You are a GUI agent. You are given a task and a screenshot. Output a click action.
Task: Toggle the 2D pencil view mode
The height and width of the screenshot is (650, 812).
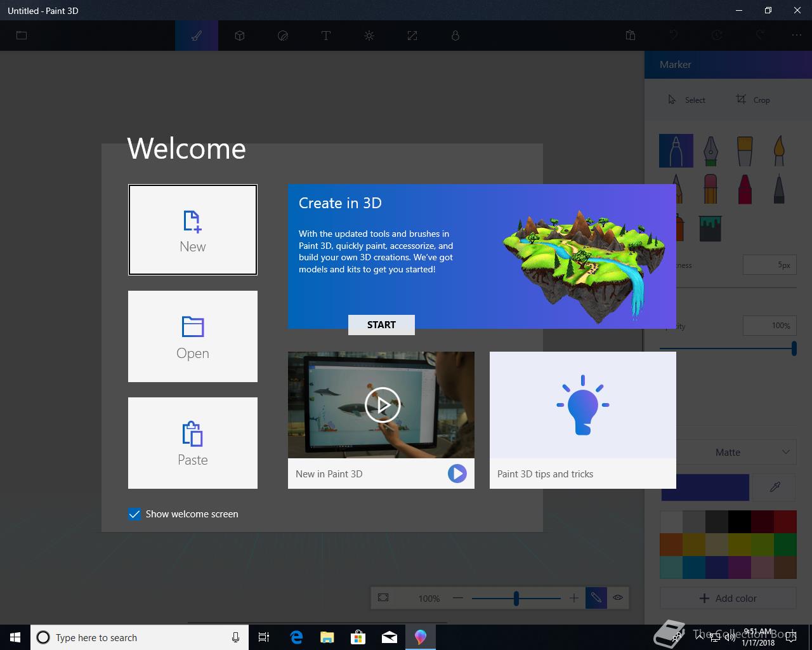pyautogui.click(x=596, y=598)
